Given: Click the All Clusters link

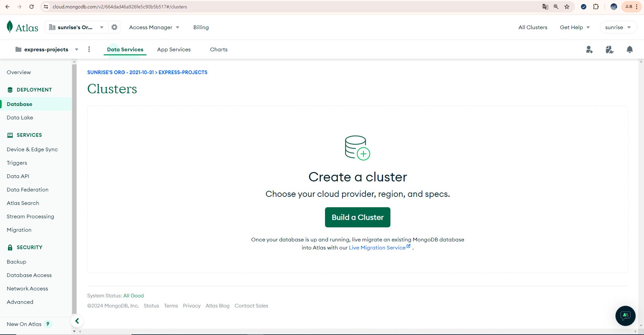Looking at the screenshot, I should click(x=533, y=27).
